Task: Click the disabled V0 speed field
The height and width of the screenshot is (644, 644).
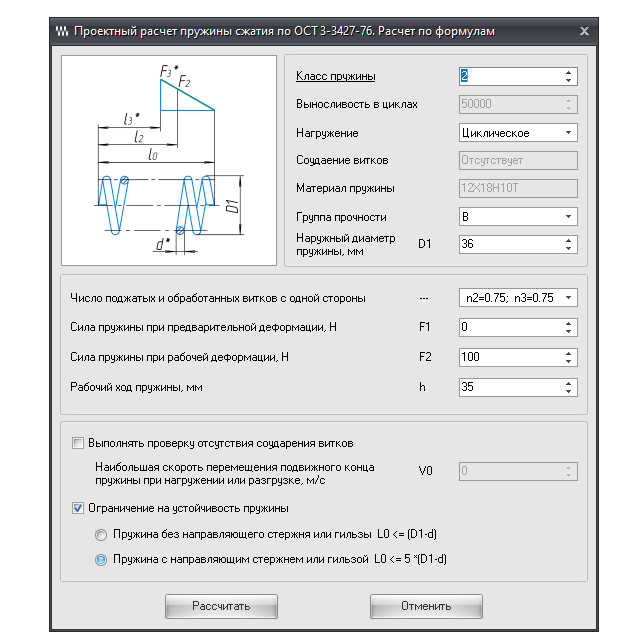Action: (x=518, y=471)
